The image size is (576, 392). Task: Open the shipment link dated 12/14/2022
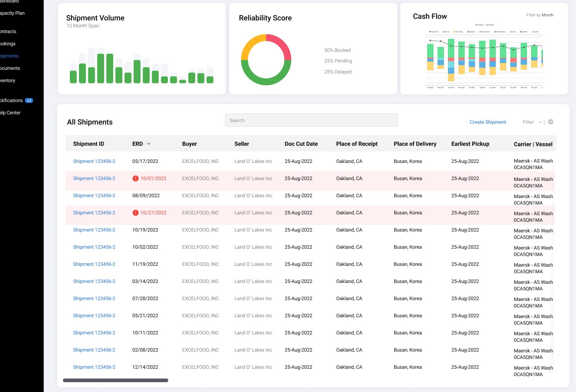[x=94, y=367]
